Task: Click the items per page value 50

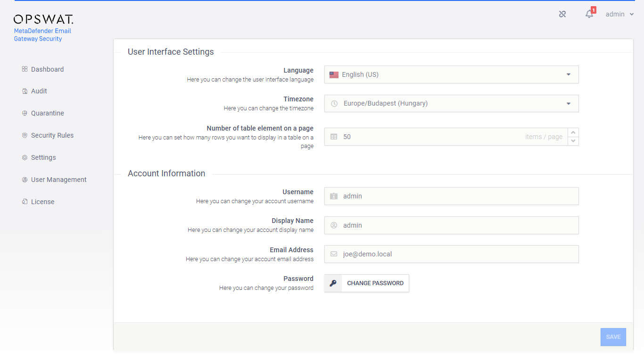Action: pos(347,137)
